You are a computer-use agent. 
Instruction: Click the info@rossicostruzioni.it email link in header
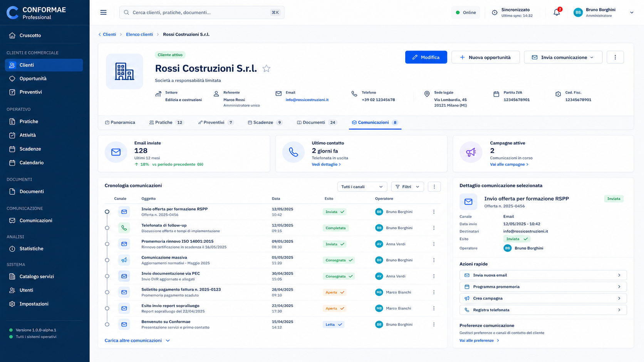(x=307, y=100)
